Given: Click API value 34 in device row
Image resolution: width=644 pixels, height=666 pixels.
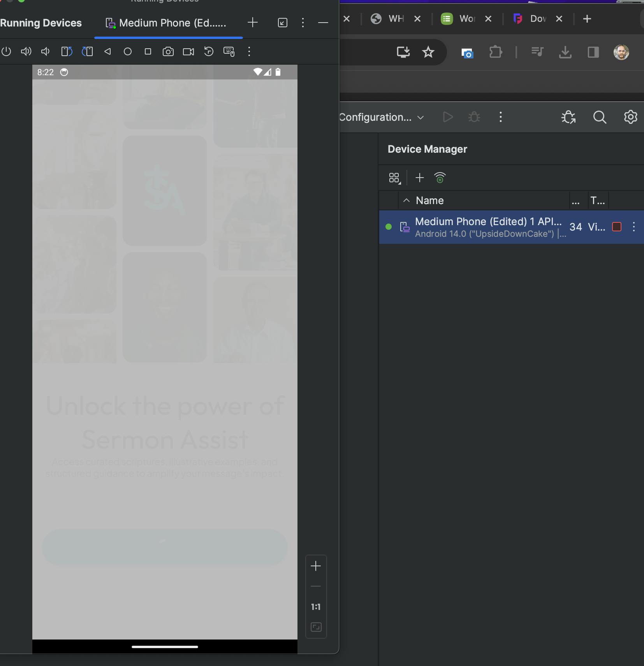Looking at the screenshot, I should 576,227.
